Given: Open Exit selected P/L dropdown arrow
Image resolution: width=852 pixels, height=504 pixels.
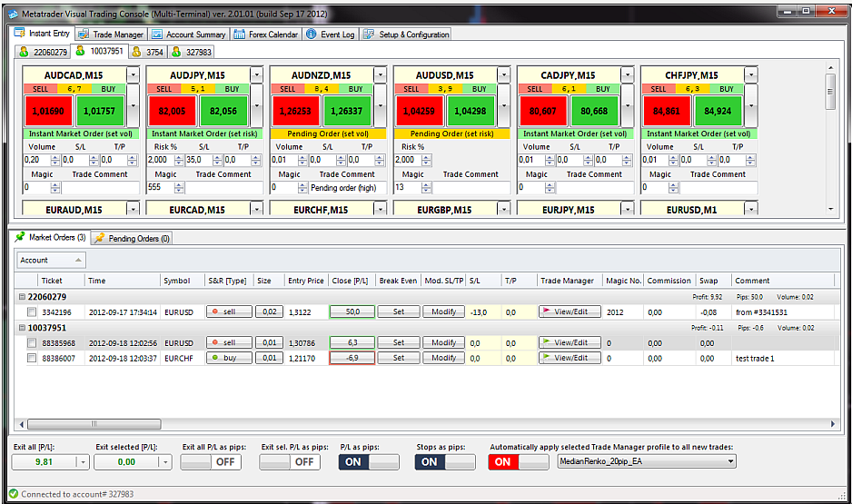Looking at the screenshot, I should pyautogui.click(x=165, y=462).
